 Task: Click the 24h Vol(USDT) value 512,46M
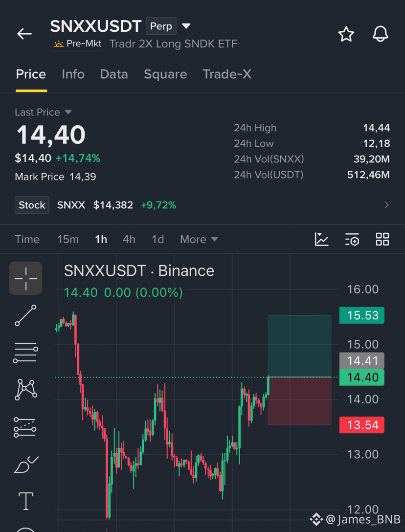coord(369,175)
